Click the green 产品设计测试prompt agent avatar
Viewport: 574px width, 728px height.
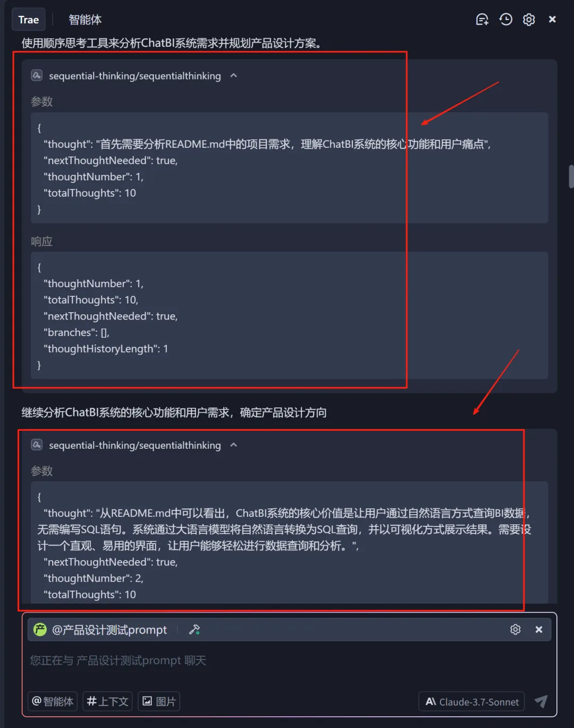(40, 630)
